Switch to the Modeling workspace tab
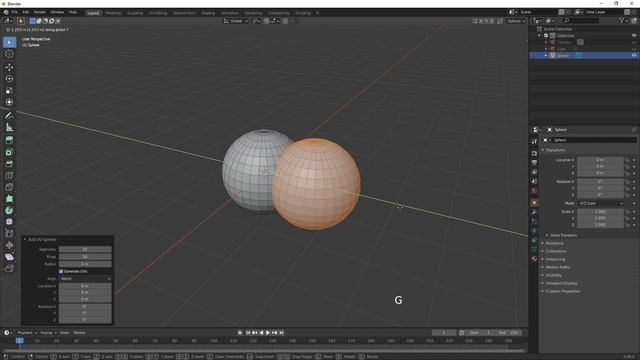The width and height of the screenshot is (640, 360). click(x=113, y=13)
